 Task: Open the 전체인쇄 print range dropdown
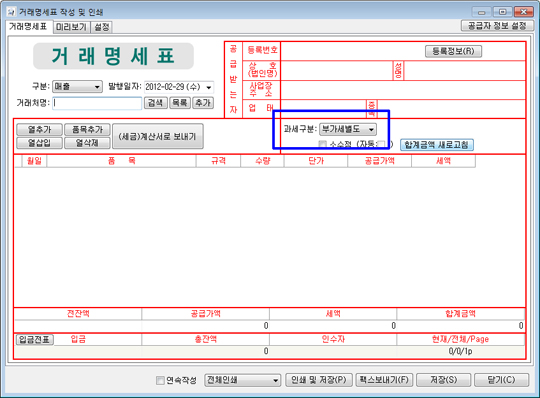click(x=242, y=380)
